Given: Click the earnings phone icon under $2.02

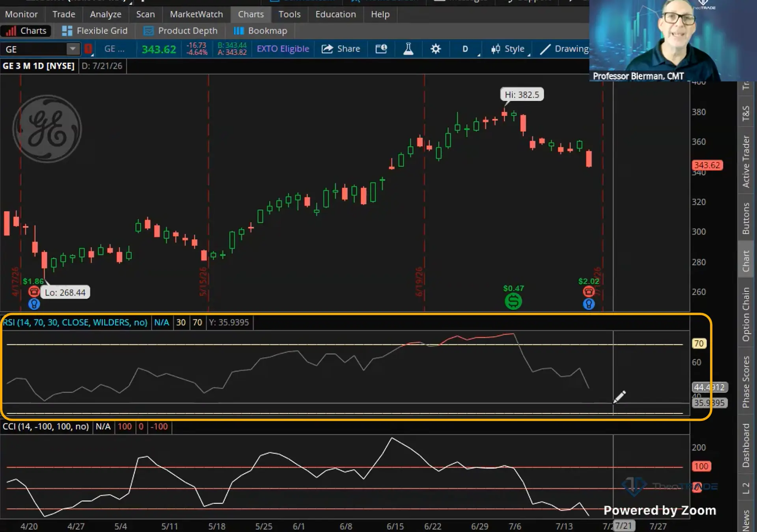Looking at the screenshot, I should tap(589, 292).
